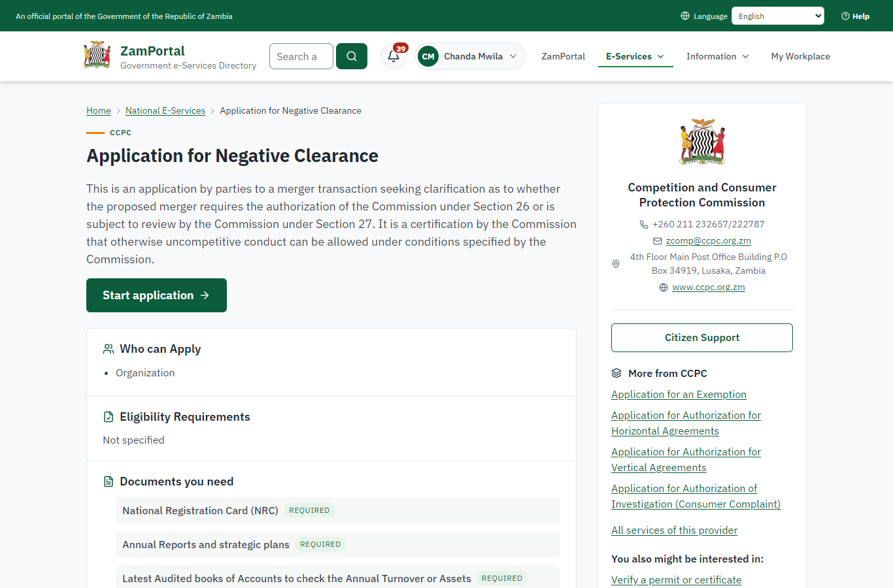Open www.ccpc.org.zm website link

[709, 287]
